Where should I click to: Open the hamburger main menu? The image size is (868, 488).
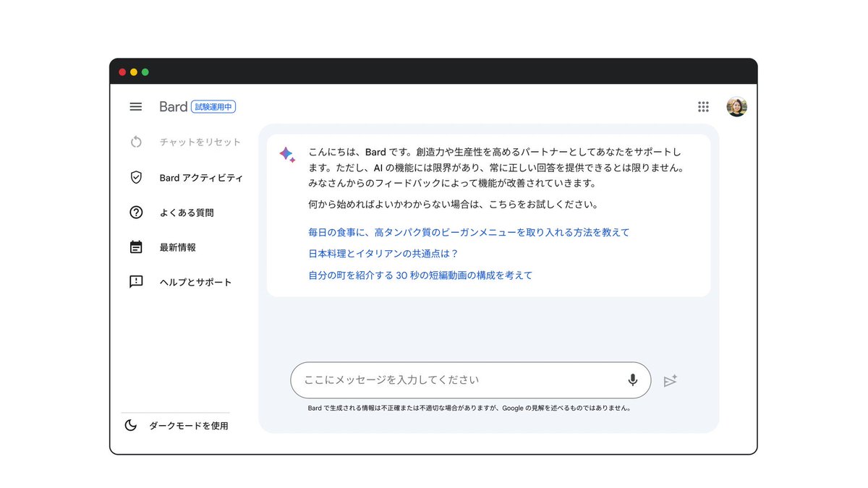136,107
